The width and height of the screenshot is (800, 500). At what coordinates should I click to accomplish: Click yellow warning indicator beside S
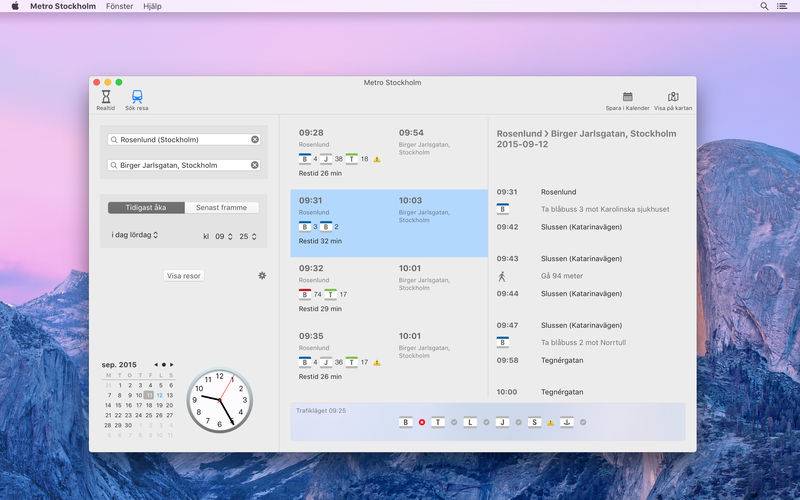click(x=551, y=422)
